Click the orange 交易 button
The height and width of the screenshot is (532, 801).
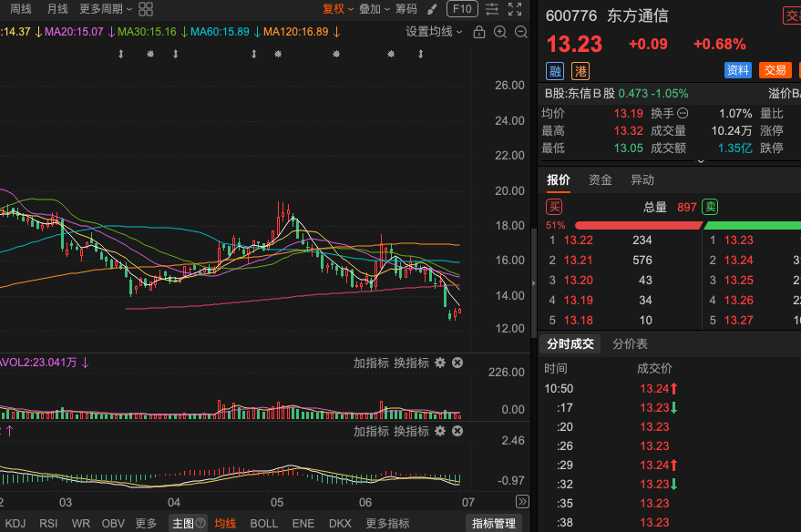click(775, 70)
